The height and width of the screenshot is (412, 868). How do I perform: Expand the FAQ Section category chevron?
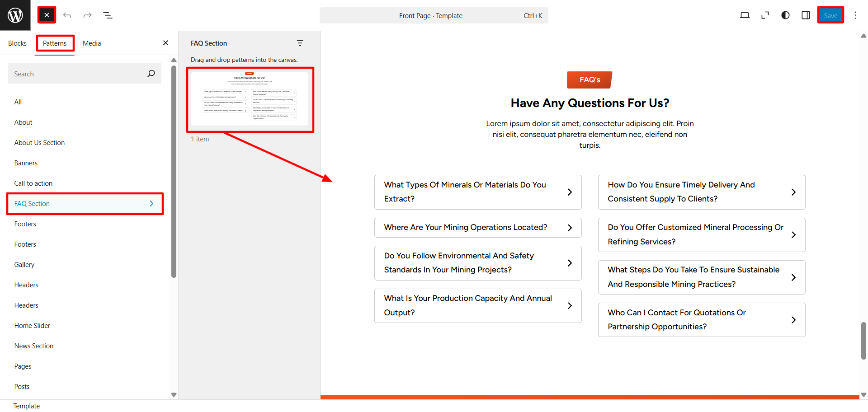151,204
